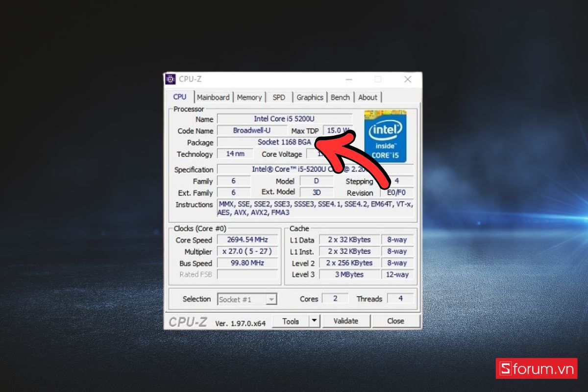The image size is (588, 392).
Task: Show the About tab
Action: (x=367, y=97)
